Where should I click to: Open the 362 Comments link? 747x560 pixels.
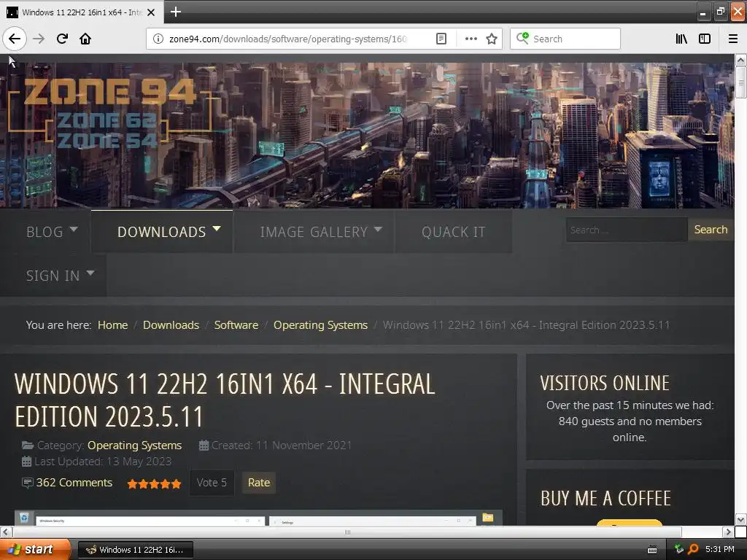(x=74, y=483)
